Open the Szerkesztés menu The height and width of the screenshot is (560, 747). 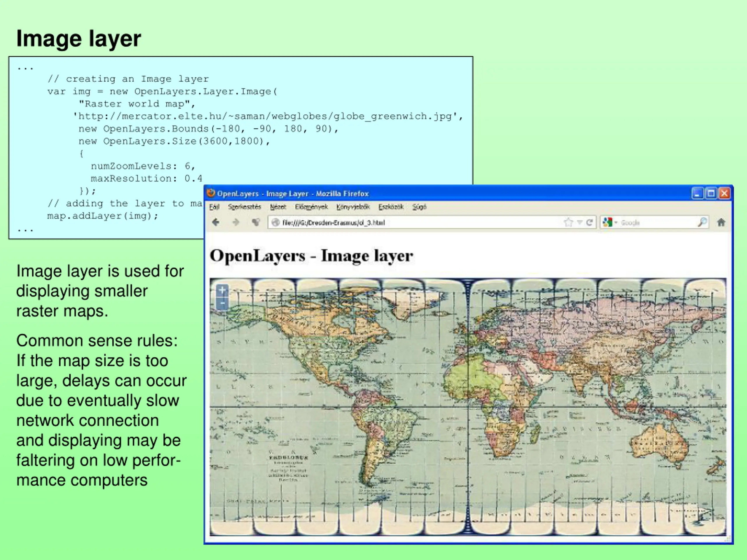point(244,207)
